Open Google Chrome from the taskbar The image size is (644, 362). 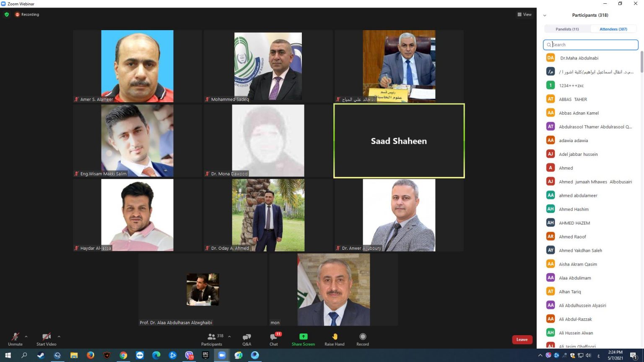pyautogui.click(x=123, y=355)
